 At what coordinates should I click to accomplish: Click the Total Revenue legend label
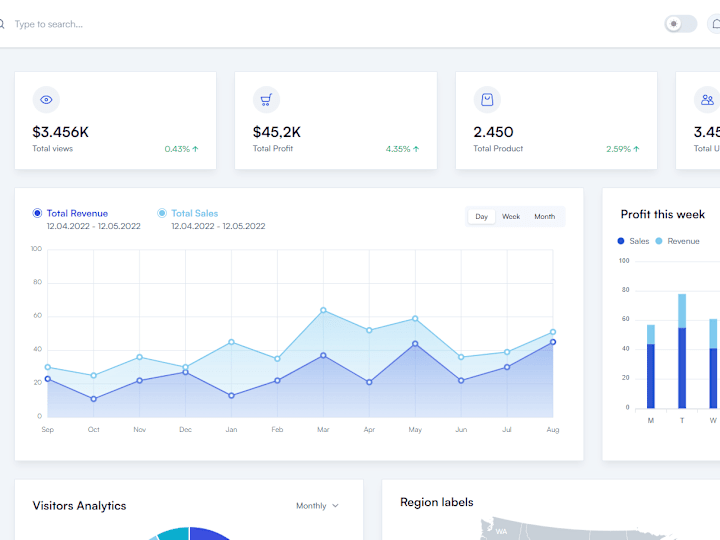coord(77,213)
